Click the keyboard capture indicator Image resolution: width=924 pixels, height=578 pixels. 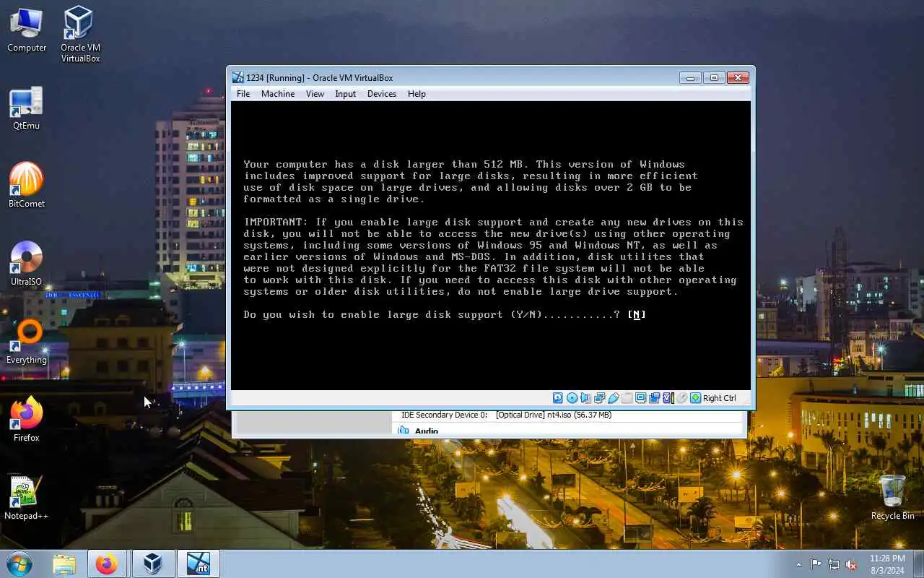click(695, 398)
